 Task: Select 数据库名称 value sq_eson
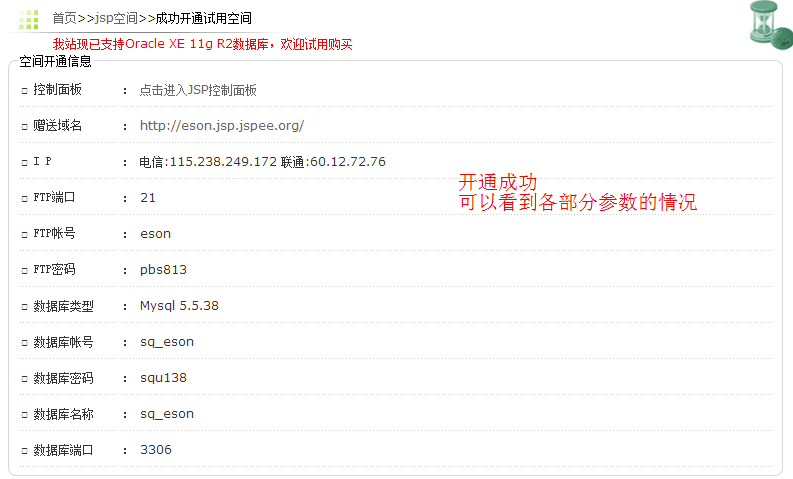[x=167, y=414]
